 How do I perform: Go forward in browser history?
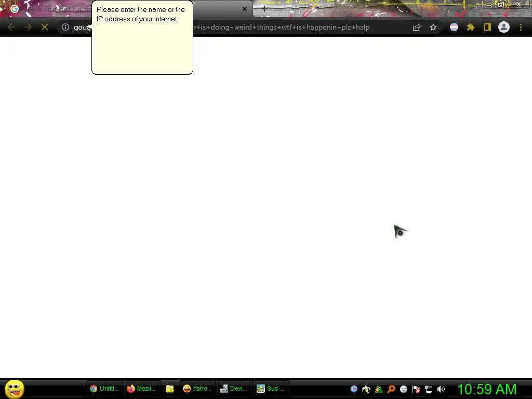[28, 27]
